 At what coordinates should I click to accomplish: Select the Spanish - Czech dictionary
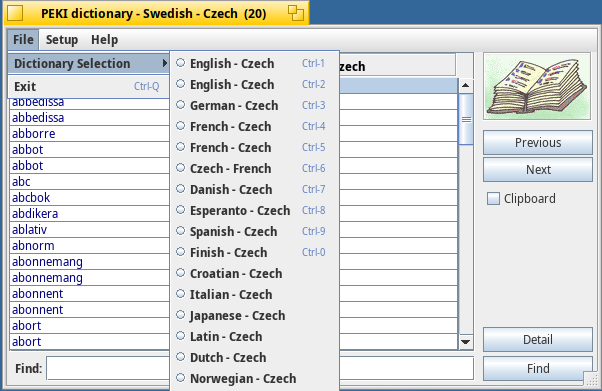pos(255,231)
